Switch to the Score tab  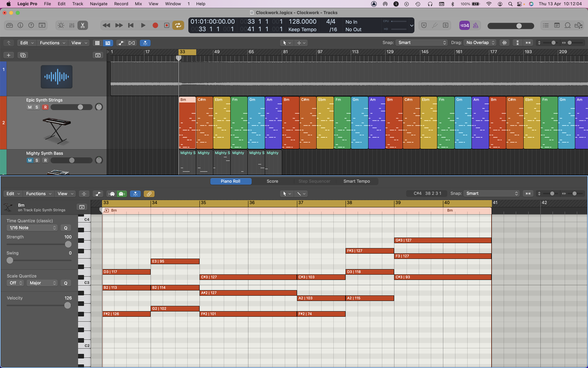pyautogui.click(x=272, y=181)
